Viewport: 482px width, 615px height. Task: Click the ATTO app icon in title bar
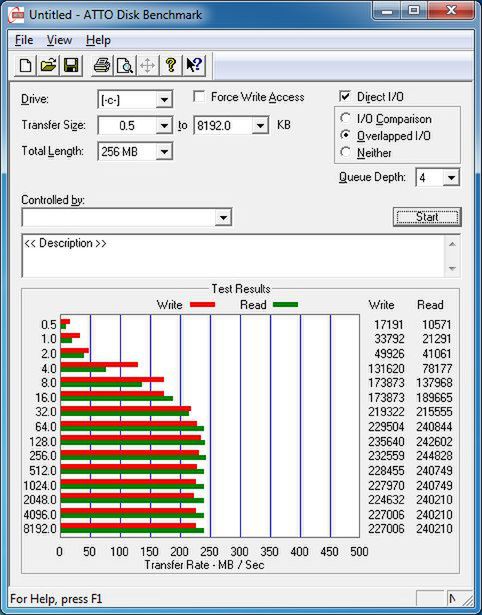click(x=16, y=15)
